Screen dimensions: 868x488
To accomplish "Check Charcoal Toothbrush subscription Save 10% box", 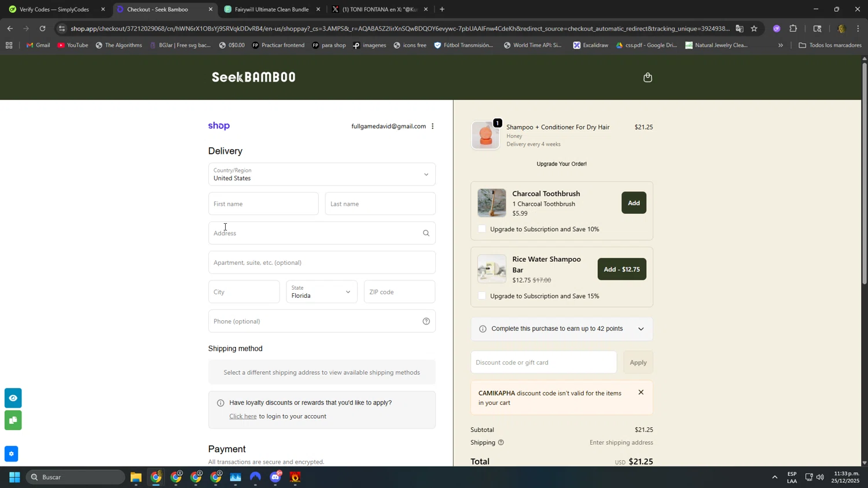I will click(x=482, y=229).
